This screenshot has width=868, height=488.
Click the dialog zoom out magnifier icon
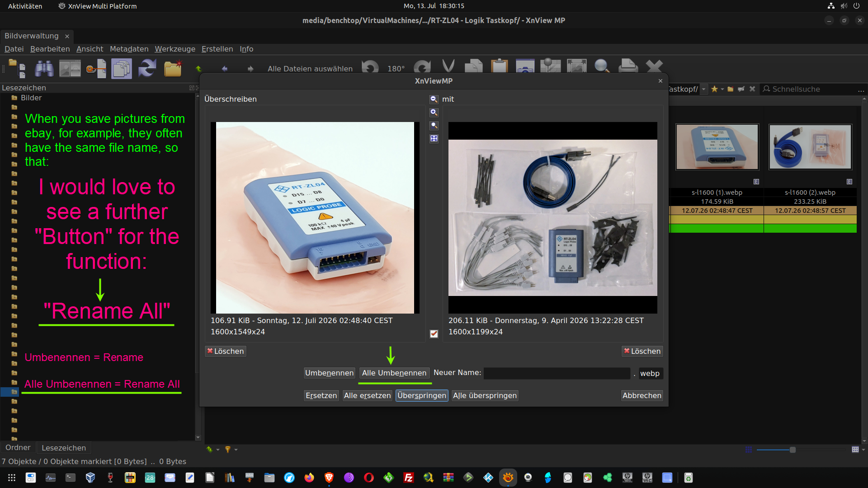point(434,99)
